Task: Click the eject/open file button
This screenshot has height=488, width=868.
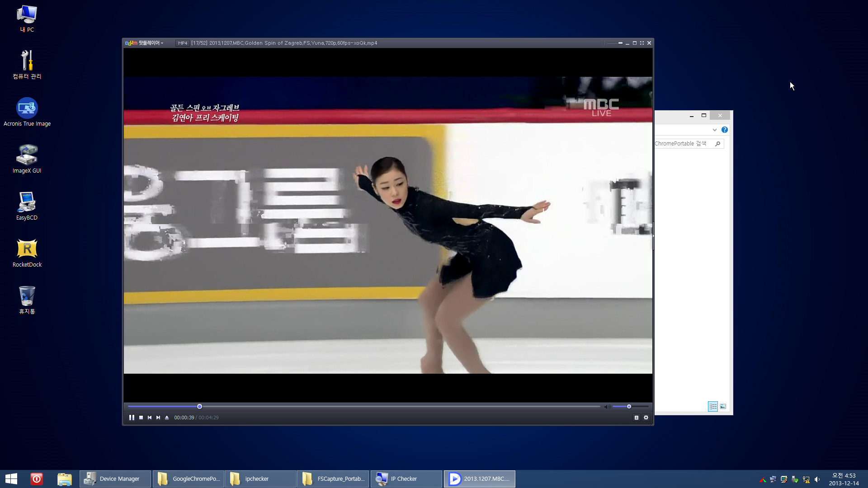Action: point(167,418)
